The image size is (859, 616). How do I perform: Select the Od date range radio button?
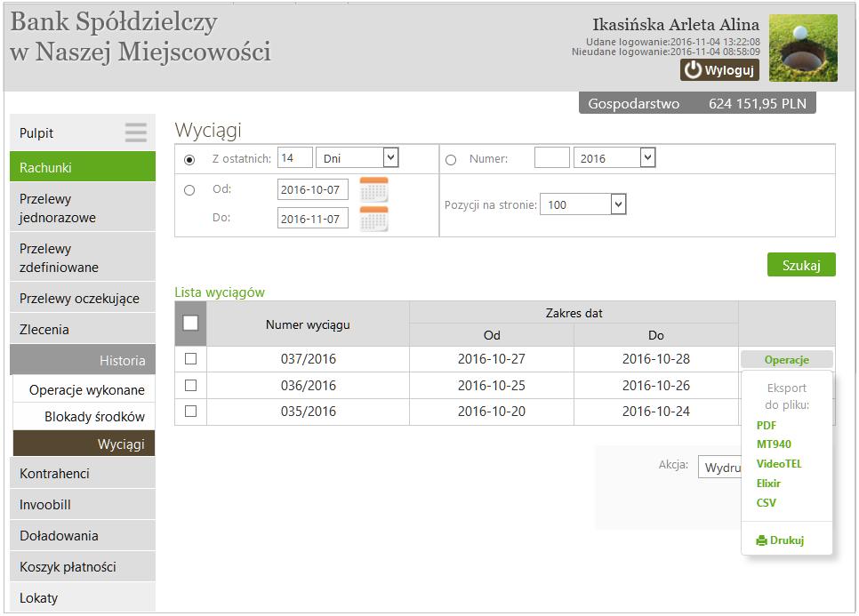pos(189,190)
